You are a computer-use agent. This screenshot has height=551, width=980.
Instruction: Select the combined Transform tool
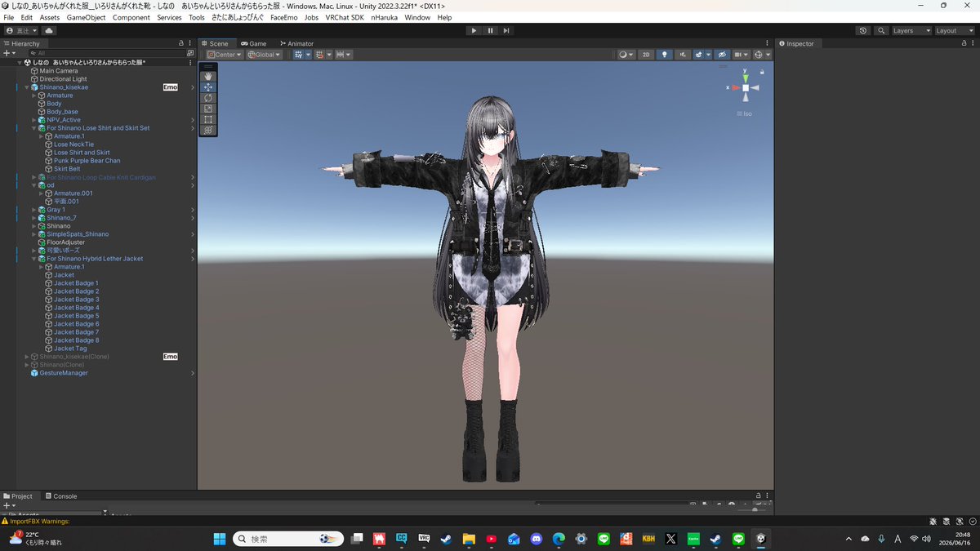(208, 130)
